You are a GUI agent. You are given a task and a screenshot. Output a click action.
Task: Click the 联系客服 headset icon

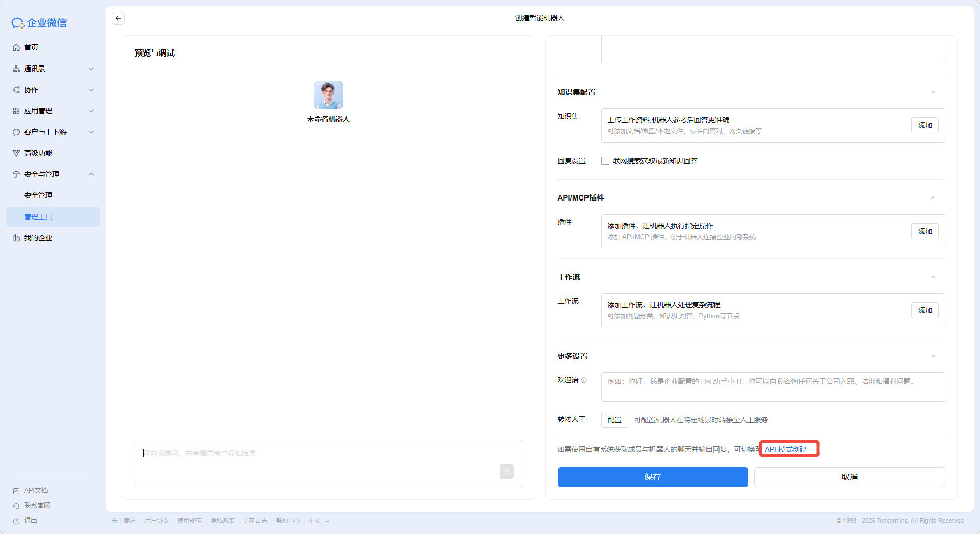(16, 506)
